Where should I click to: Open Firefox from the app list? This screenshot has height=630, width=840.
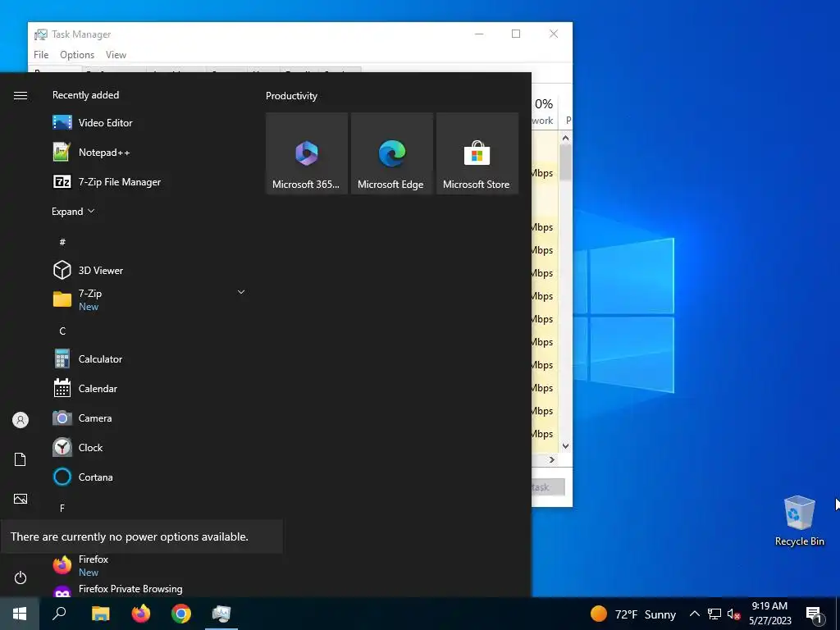point(149,565)
